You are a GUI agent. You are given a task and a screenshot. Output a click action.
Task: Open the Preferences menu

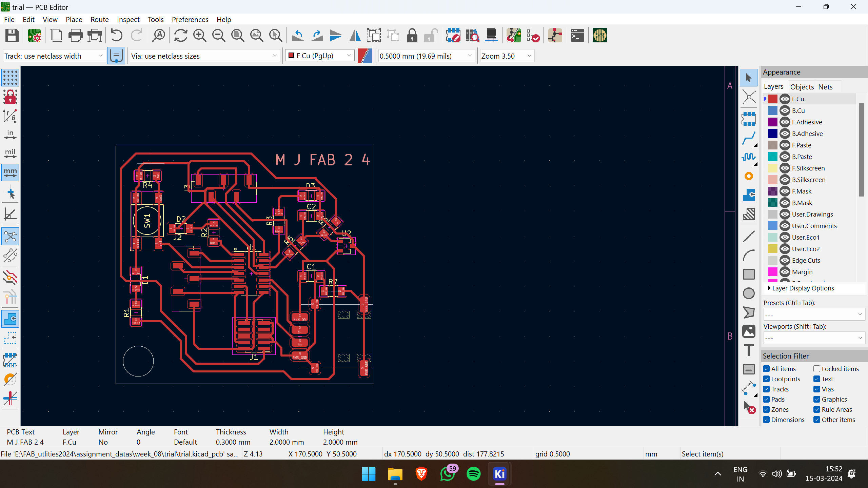(190, 19)
